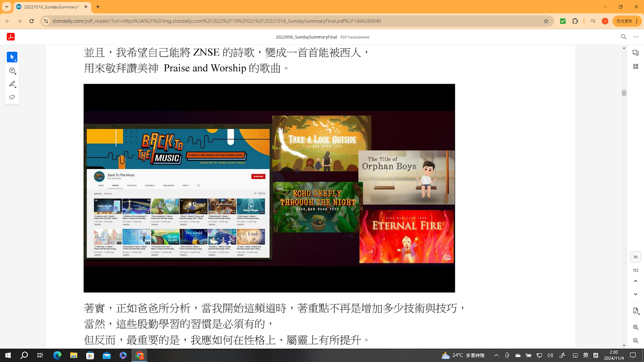The width and height of the screenshot is (644, 362).
Task: Open the browser extensions puzzle icon
Action: pyautogui.click(x=575, y=21)
